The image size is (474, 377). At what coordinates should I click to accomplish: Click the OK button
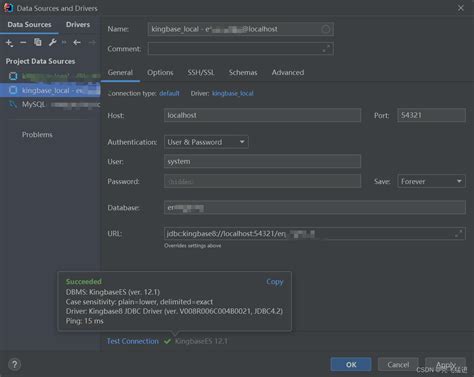351,365
